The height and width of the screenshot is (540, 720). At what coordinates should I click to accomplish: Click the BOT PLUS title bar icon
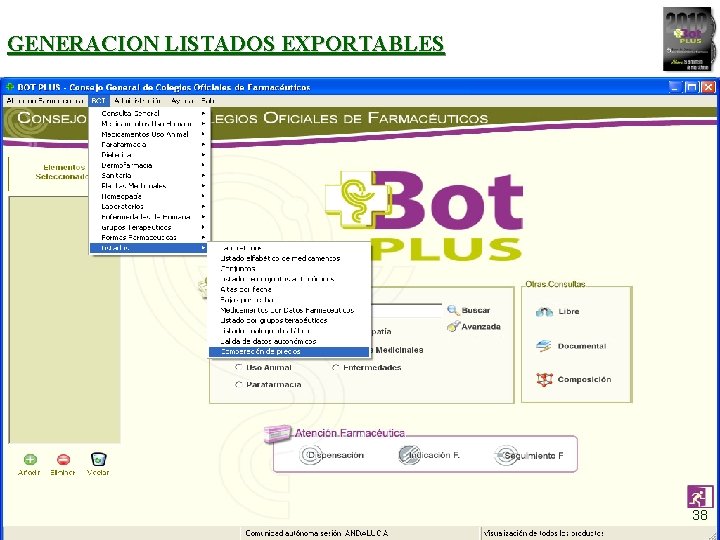pyautogui.click(x=10, y=87)
